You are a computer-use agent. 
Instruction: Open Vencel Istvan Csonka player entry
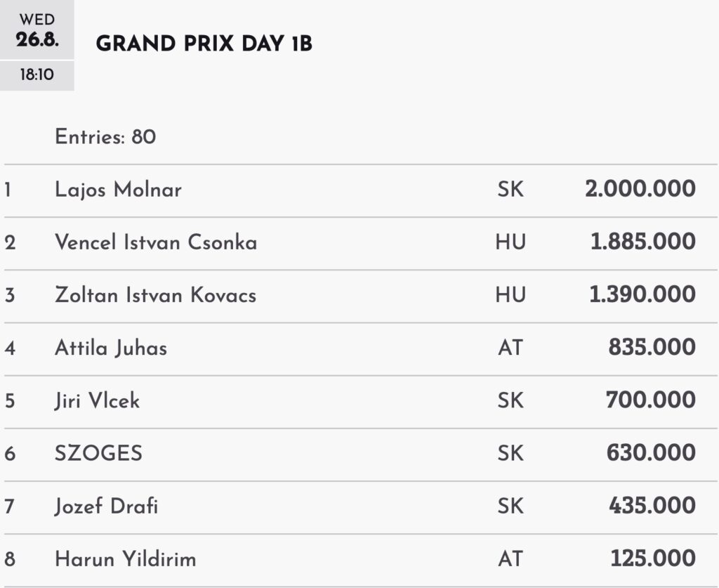point(156,242)
